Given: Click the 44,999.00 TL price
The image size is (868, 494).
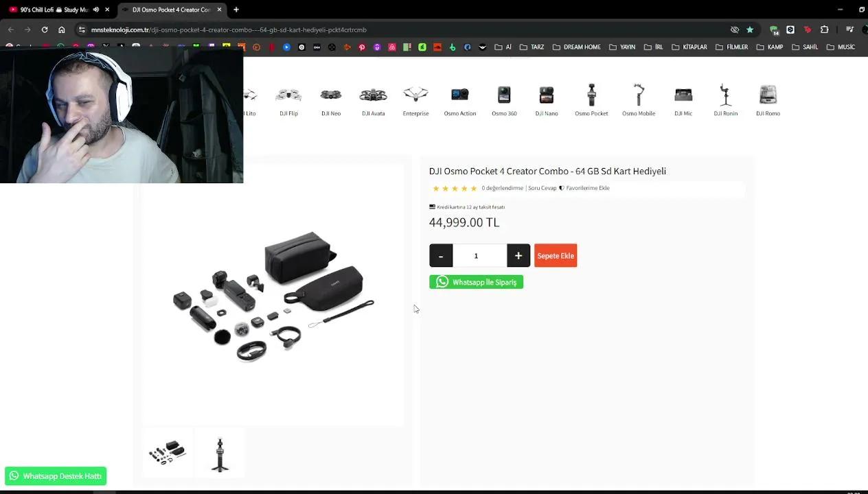Looking at the screenshot, I should [x=464, y=222].
